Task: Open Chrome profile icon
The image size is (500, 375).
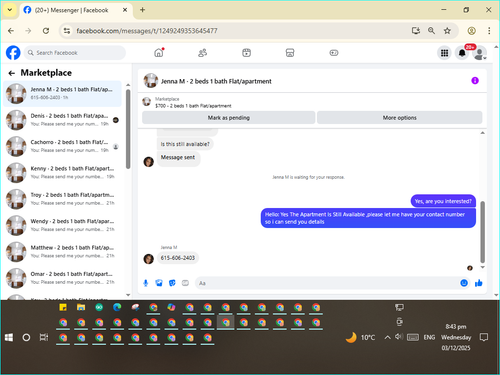Action: (471, 31)
